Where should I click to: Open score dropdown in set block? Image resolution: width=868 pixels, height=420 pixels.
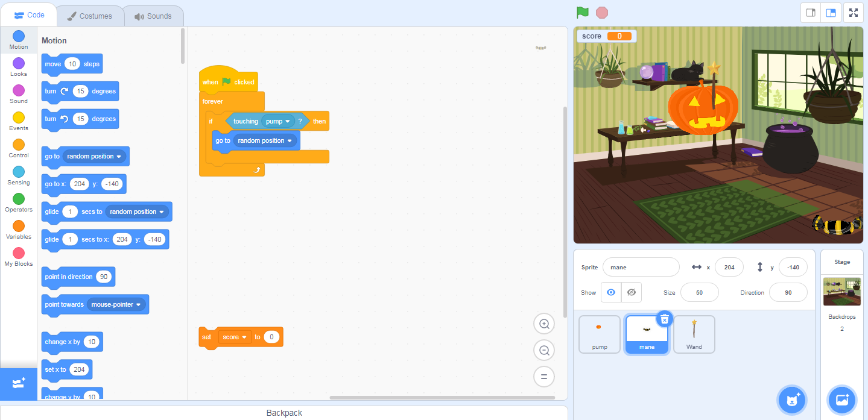coord(235,337)
